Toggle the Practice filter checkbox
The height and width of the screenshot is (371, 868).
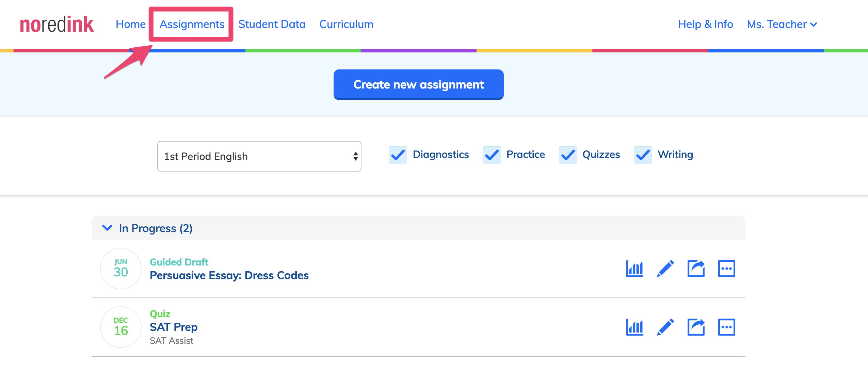[x=492, y=155]
